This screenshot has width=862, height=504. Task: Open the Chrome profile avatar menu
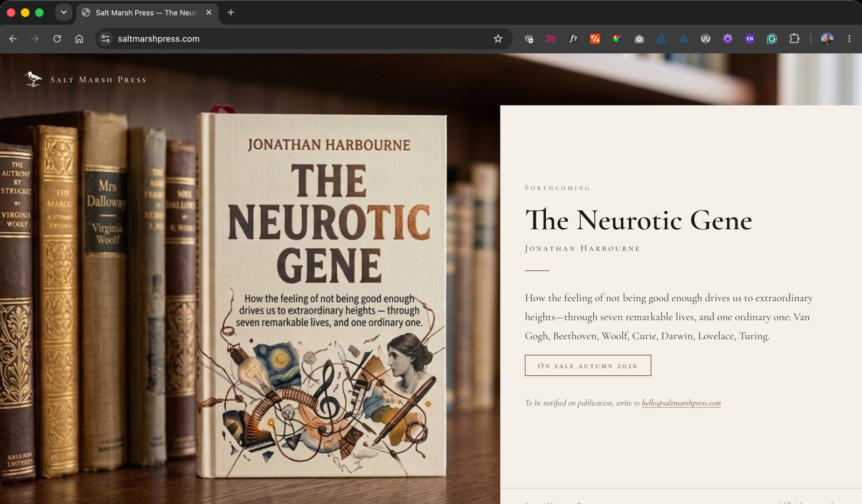click(x=827, y=39)
